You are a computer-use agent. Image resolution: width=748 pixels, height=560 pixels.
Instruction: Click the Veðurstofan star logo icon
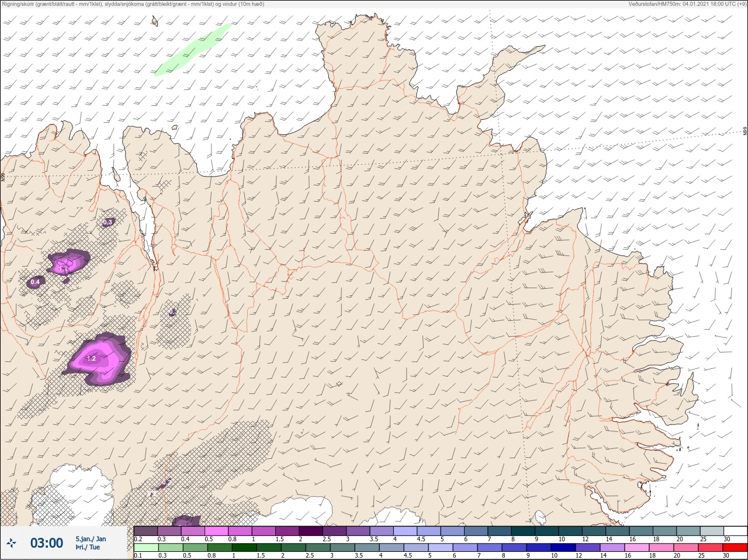(x=11, y=543)
